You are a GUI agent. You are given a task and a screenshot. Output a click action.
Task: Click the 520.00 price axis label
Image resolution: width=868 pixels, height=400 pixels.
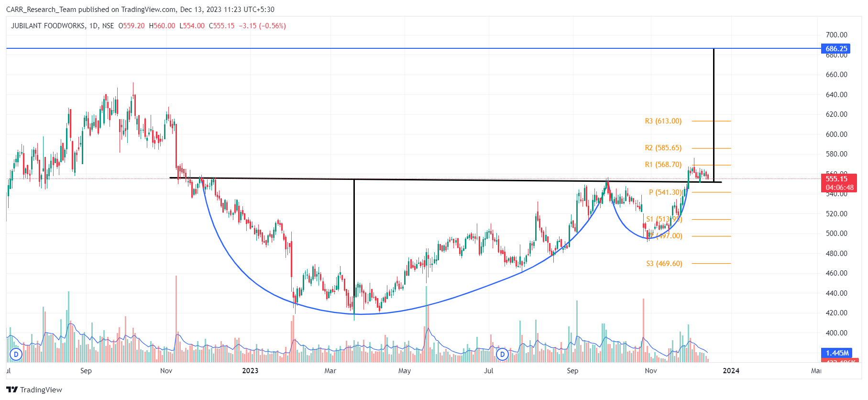836,214
